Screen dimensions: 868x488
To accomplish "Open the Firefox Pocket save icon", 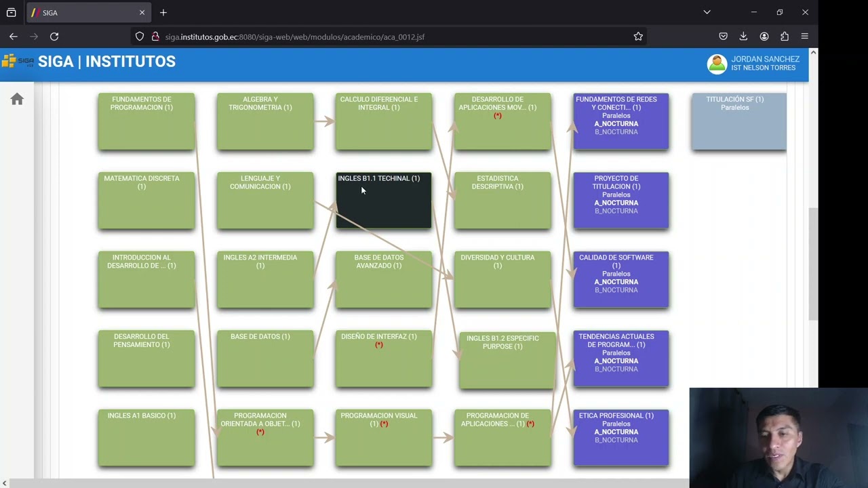I will tap(723, 37).
